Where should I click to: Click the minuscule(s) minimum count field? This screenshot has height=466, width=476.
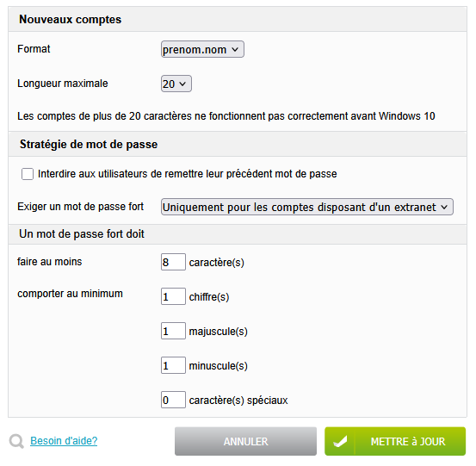click(x=173, y=365)
